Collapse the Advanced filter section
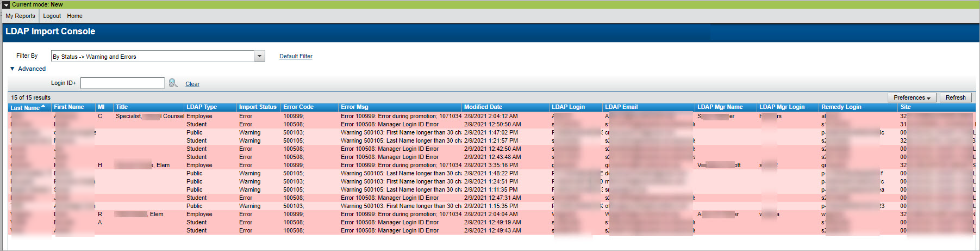 click(x=13, y=69)
